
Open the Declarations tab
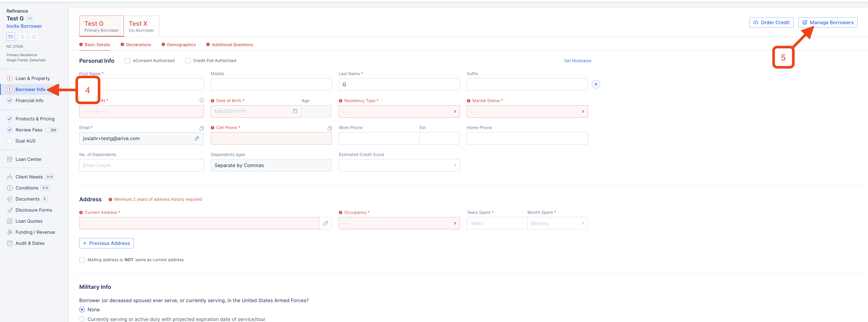tap(138, 44)
